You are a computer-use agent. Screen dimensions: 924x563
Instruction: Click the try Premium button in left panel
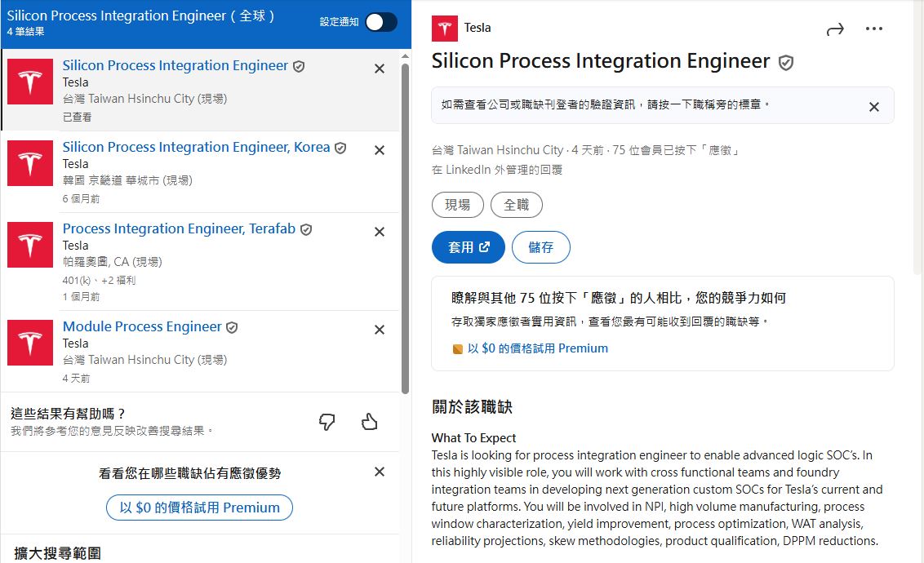coord(199,508)
